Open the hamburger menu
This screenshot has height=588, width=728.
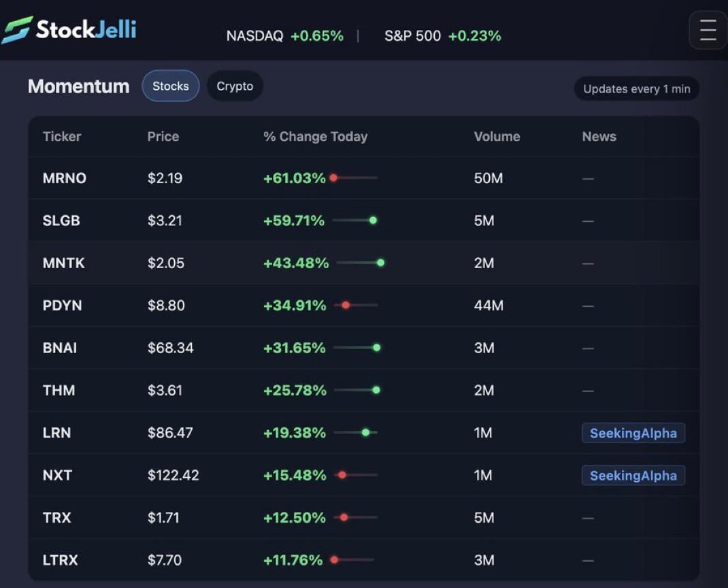(x=708, y=31)
